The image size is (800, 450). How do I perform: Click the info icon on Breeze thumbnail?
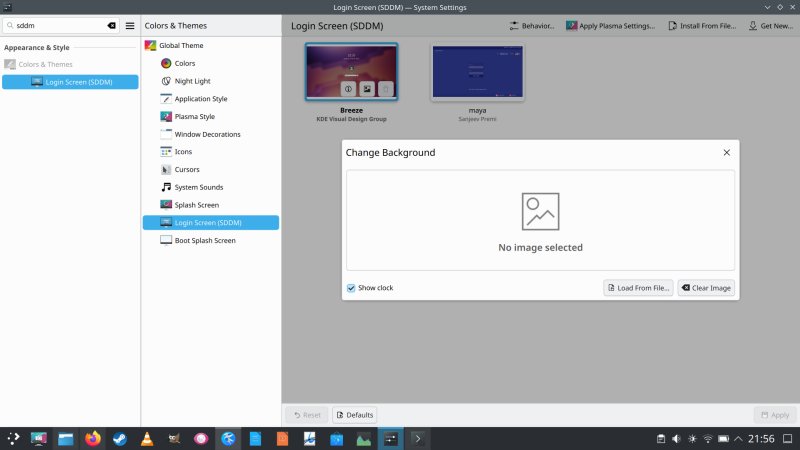pos(348,89)
